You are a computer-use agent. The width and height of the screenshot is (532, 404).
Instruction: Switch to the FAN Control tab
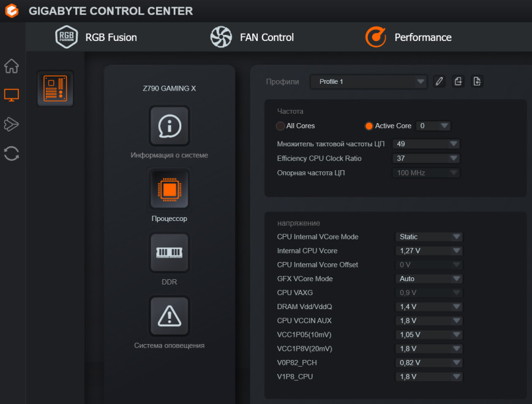[x=267, y=37]
